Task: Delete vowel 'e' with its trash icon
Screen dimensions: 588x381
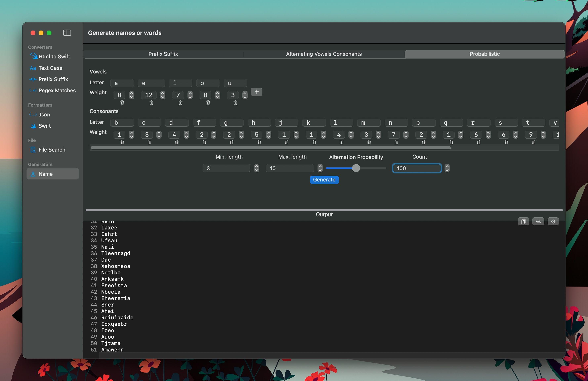Action: click(x=152, y=103)
